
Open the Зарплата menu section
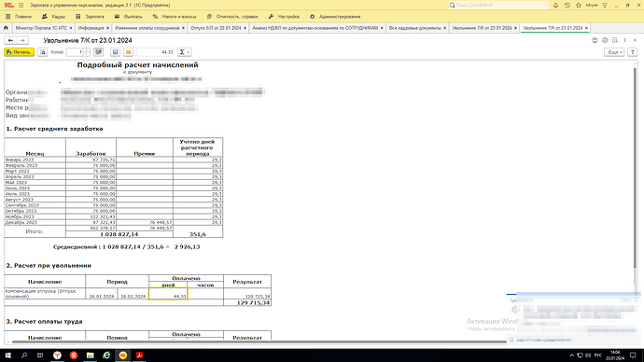pos(90,17)
